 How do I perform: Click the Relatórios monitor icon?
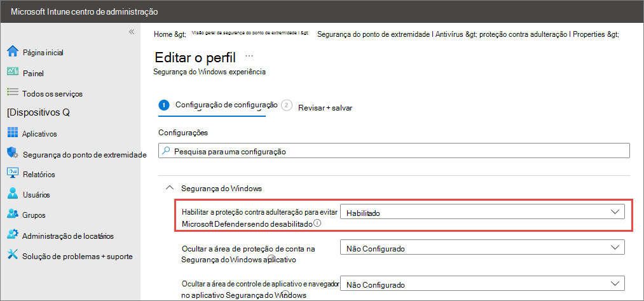tap(13, 173)
